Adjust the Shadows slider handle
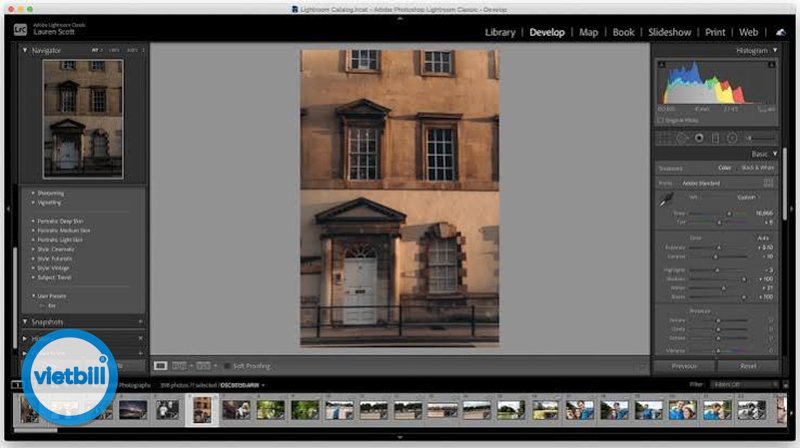Image resolution: width=800 pixels, height=448 pixels. point(743,279)
